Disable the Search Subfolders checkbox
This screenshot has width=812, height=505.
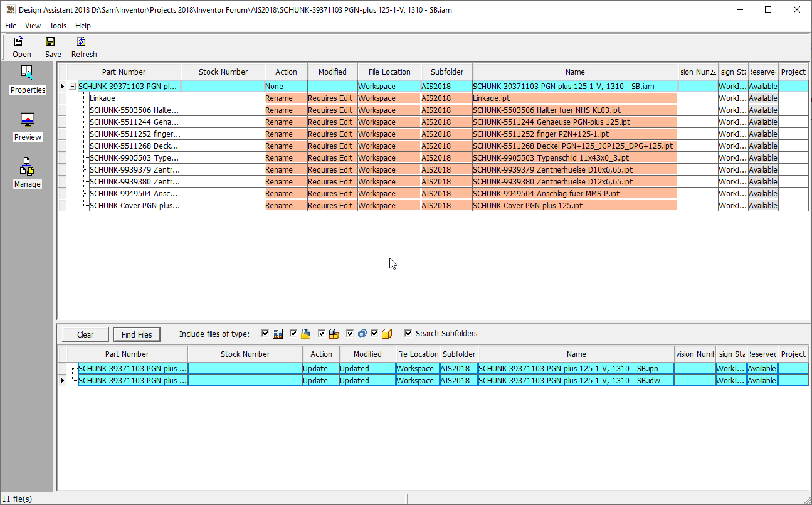tap(408, 333)
